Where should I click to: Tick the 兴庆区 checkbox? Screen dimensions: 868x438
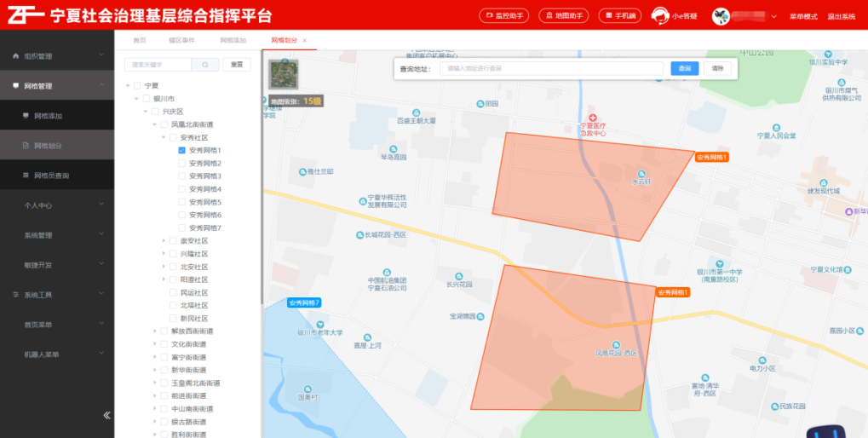[156, 112]
